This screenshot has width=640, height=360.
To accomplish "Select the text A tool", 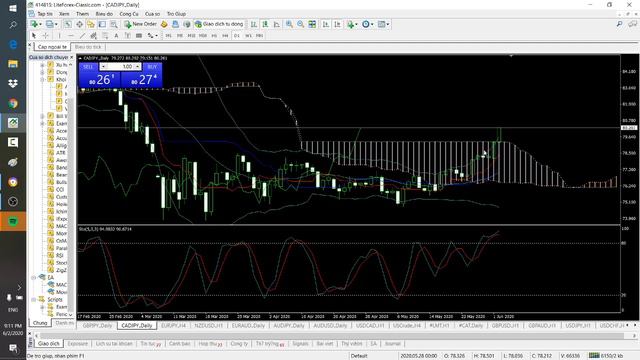I will [x=116, y=36].
